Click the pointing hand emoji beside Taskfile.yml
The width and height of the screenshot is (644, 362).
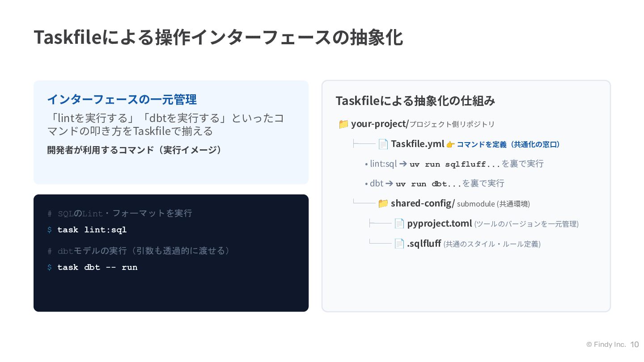450,144
